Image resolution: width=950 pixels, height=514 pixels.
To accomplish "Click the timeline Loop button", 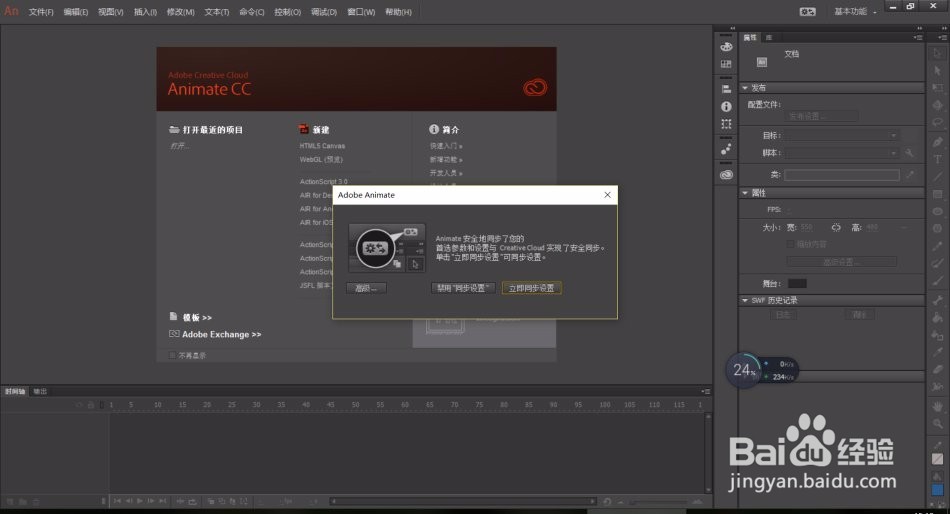I will [193, 501].
